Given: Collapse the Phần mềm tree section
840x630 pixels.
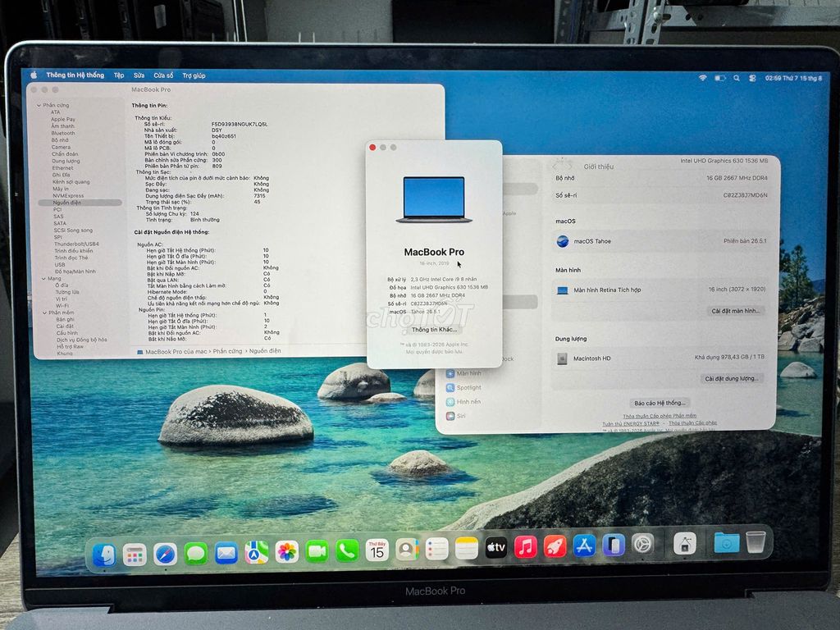Looking at the screenshot, I should [45, 313].
